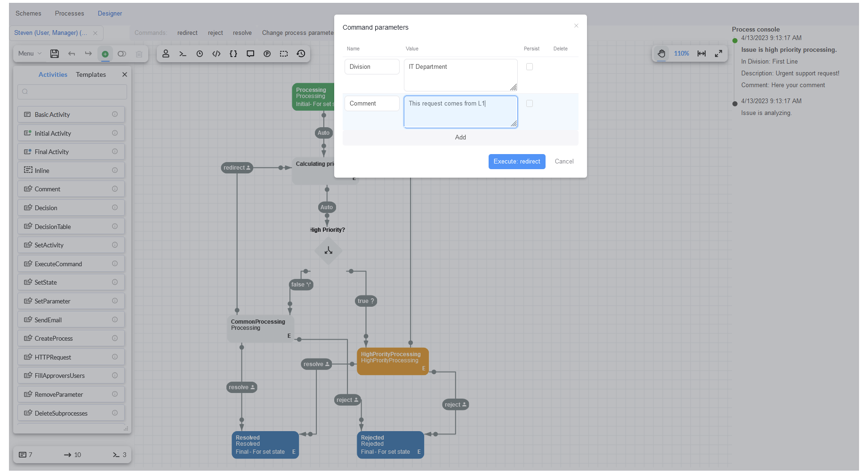868x474 pixels.
Task: Close the Command parameters dialog
Action: [x=576, y=26]
